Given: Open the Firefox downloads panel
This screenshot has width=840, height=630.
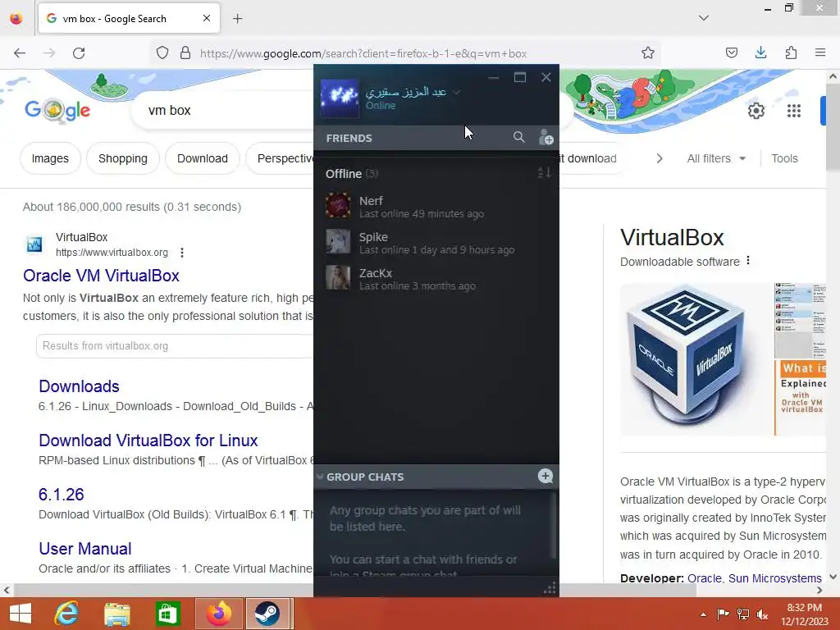Looking at the screenshot, I should (760, 52).
